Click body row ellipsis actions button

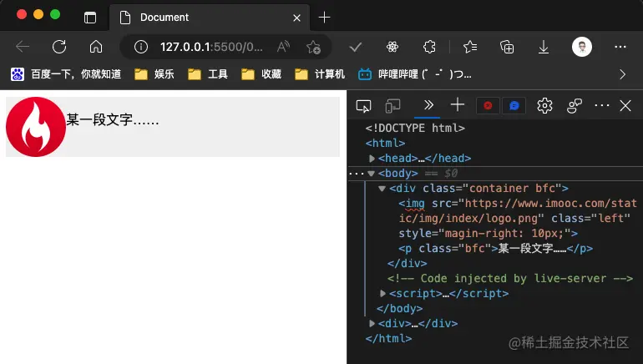click(356, 174)
